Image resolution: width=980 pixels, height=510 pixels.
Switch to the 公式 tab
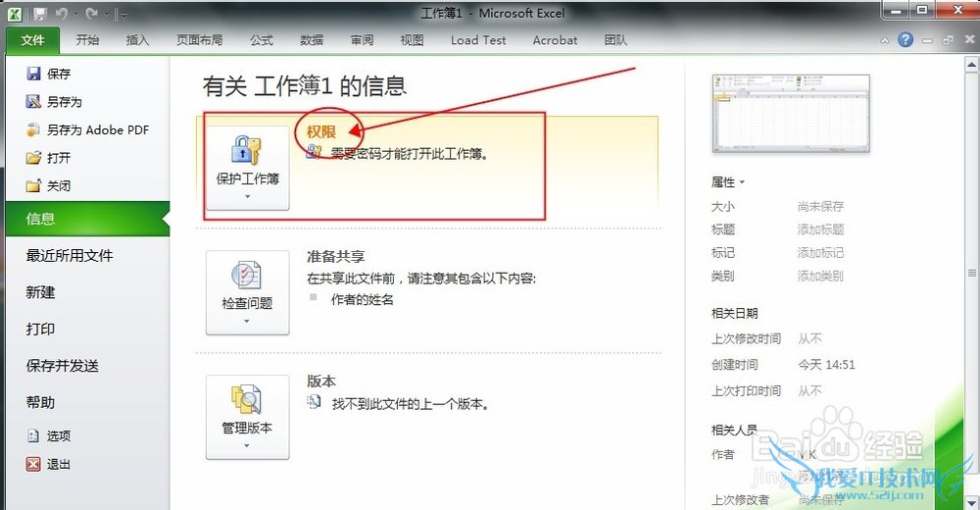point(262,40)
